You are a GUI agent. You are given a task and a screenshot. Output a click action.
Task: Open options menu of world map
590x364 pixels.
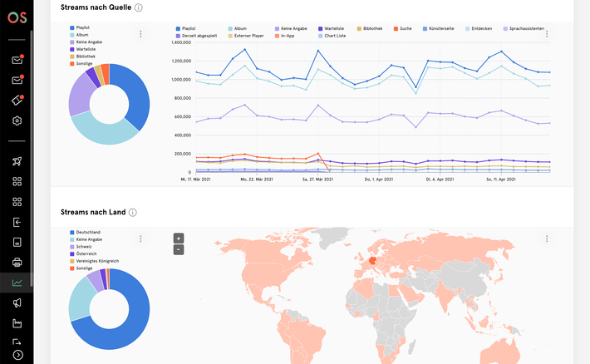(x=547, y=239)
